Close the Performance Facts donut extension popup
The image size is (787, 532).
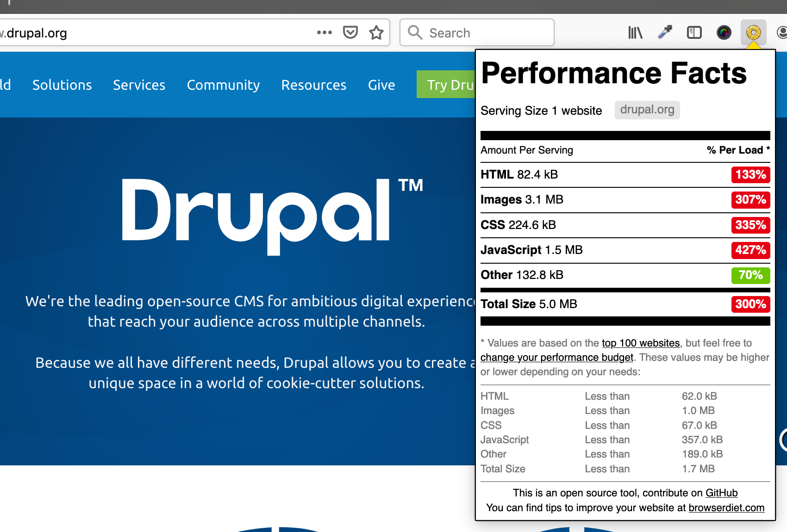tap(753, 32)
